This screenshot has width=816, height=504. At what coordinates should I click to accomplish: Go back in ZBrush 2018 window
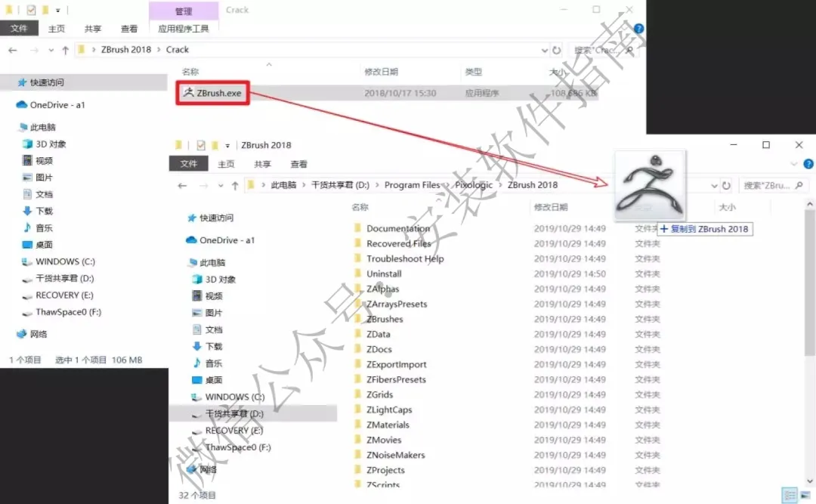point(182,185)
